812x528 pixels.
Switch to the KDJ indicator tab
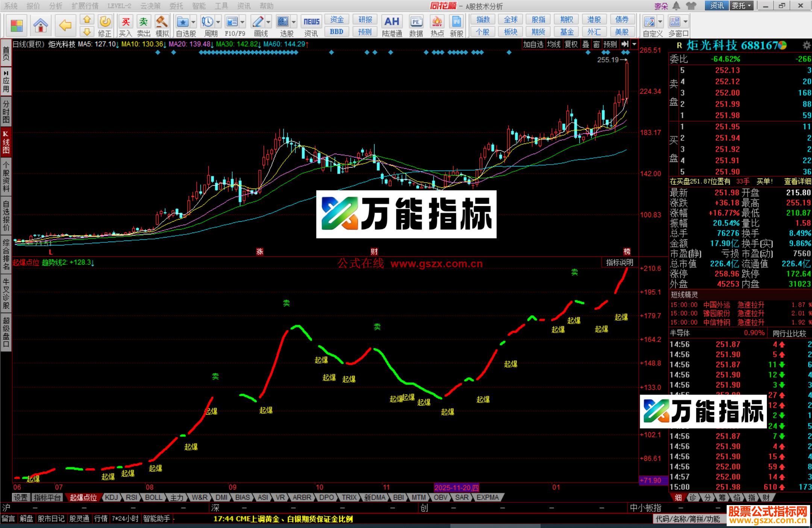[x=111, y=497]
